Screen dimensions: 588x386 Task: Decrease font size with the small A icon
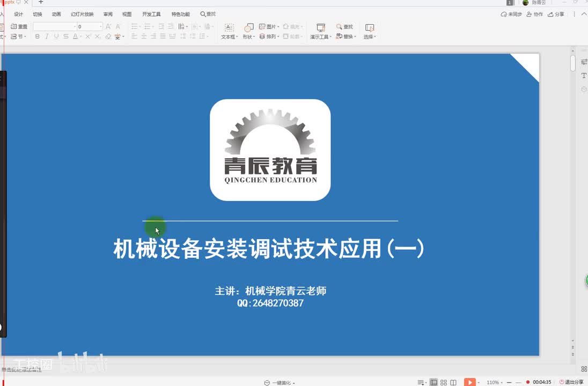[x=117, y=27]
